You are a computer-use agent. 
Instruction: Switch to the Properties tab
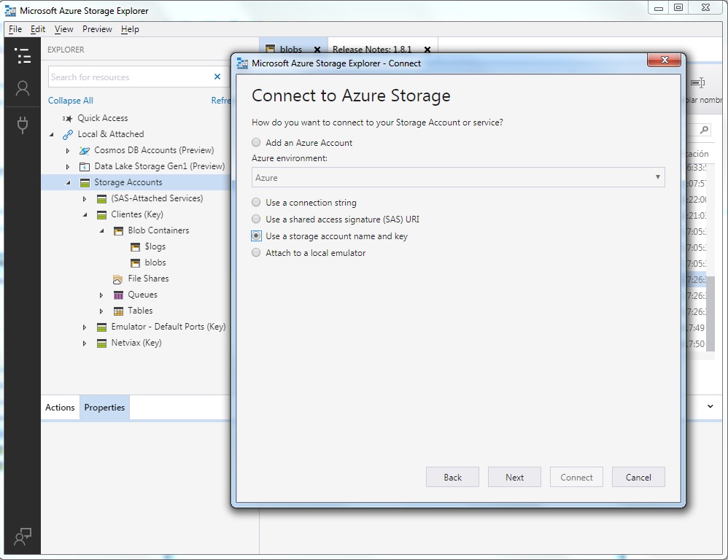[x=104, y=408]
